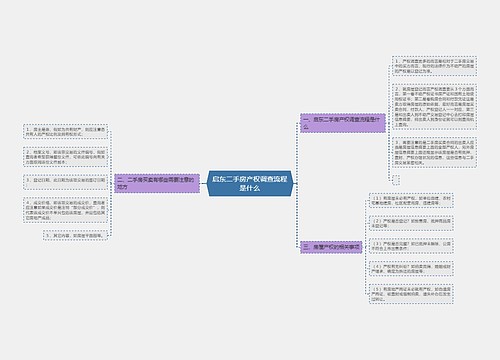
Task: Click left note 4 about 成交价格
Action: click(65, 210)
